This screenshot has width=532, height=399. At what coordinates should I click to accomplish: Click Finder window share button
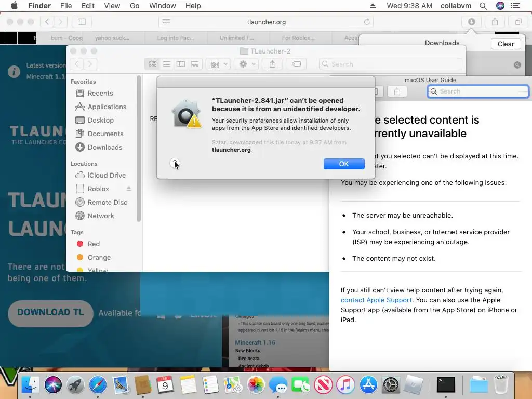point(272,64)
